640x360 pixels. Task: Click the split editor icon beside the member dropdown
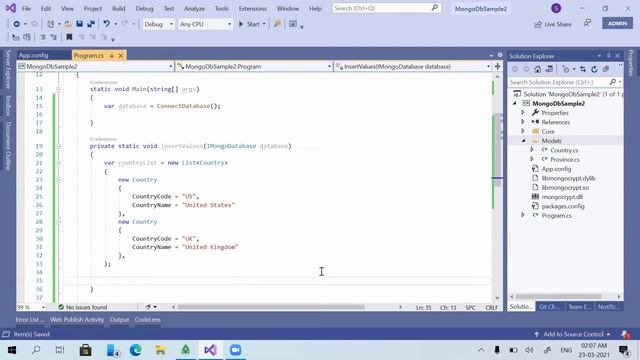click(498, 66)
